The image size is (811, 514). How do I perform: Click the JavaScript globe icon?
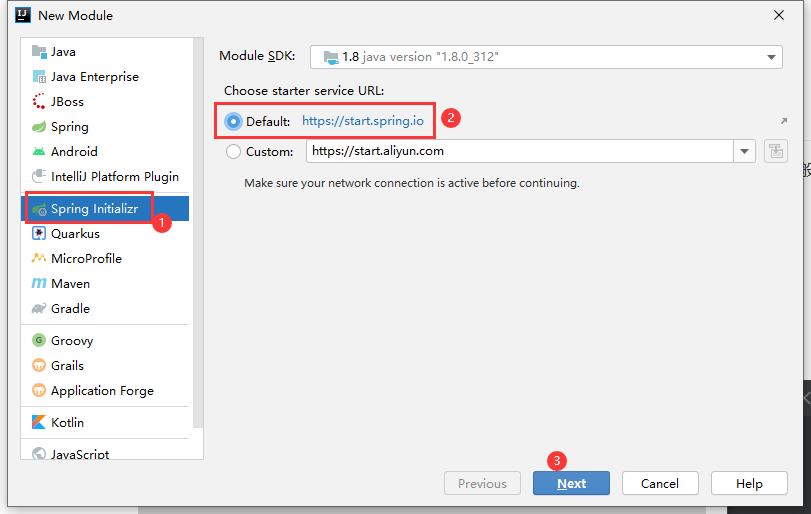(39, 453)
